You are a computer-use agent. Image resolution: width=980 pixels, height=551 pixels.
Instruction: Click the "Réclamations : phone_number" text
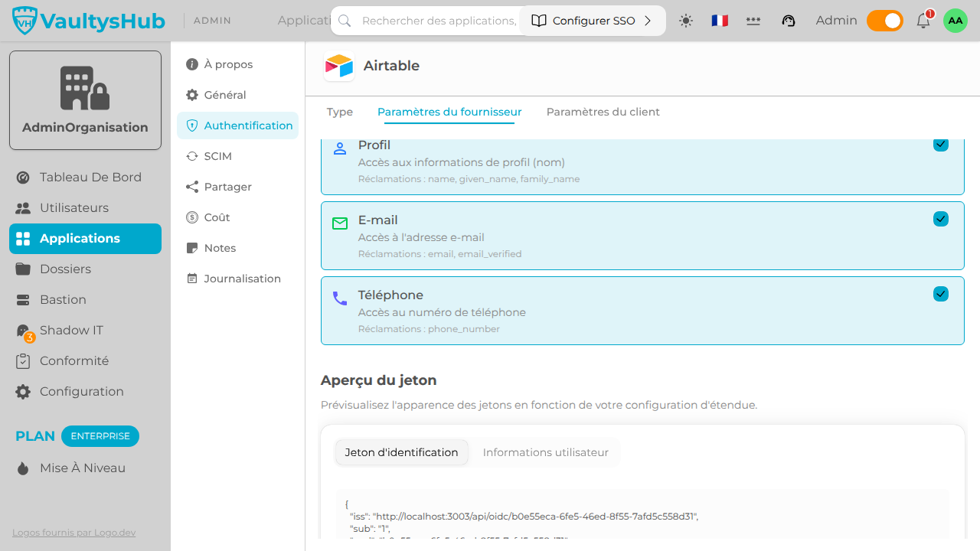point(429,329)
